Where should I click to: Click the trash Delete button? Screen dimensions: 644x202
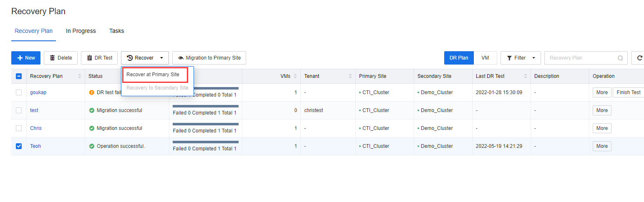click(61, 58)
